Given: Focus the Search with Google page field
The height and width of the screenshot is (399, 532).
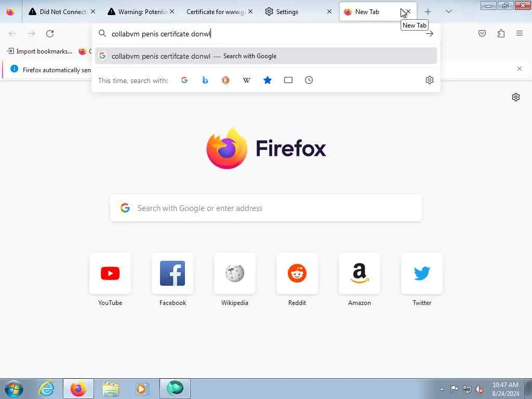Looking at the screenshot, I should pos(266,208).
